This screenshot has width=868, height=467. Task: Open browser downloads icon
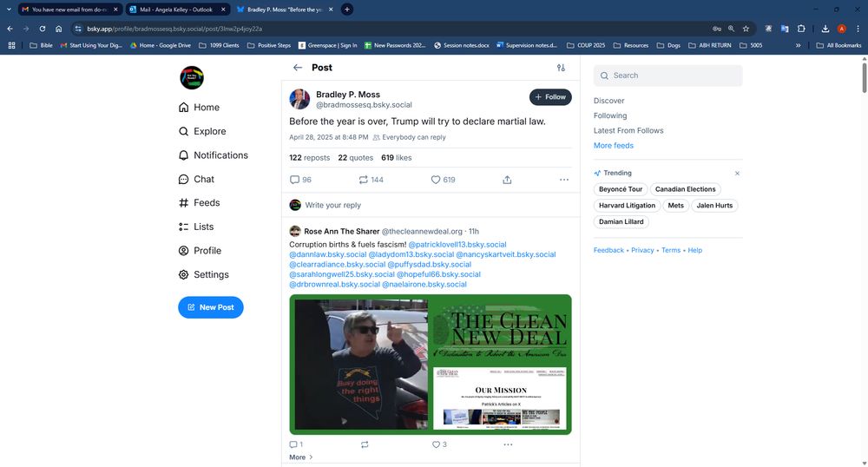825,29
